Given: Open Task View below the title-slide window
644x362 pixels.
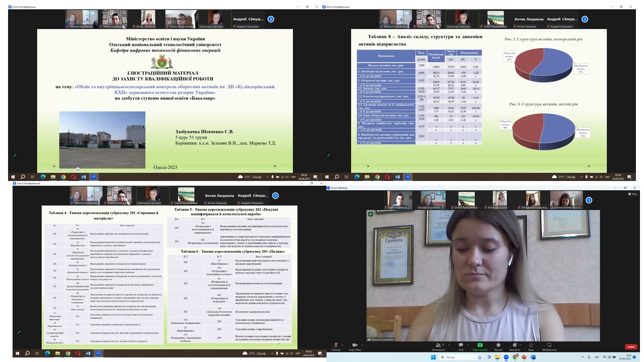Looking at the screenshot, I should pyautogui.click(x=33, y=177).
